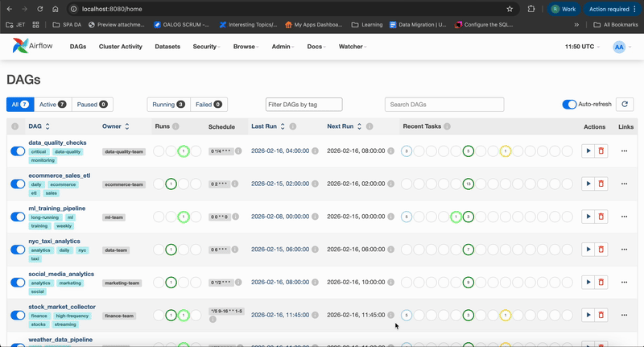644x347 pixels.
Task: Open the links ellipsis for data_quality_checks
Action: (625, 151)
